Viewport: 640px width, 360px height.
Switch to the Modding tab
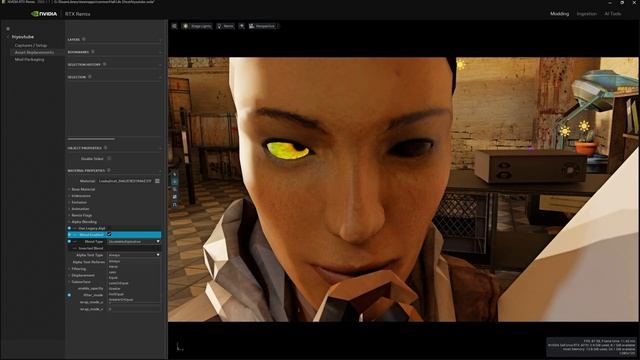[x=559, y=14]
